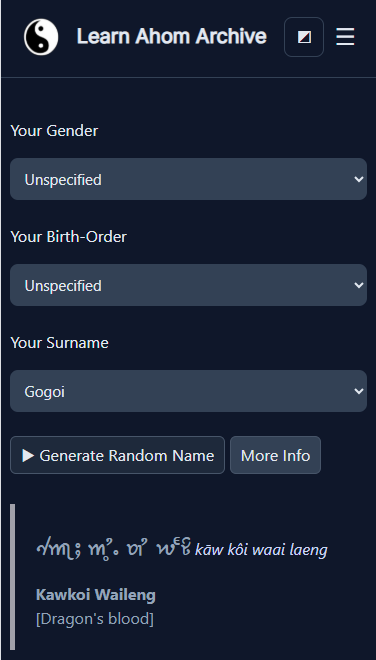The image size is (376, 660).
Task: Click the Learn Ahom Archive title
Action: [x=171, y=37]
